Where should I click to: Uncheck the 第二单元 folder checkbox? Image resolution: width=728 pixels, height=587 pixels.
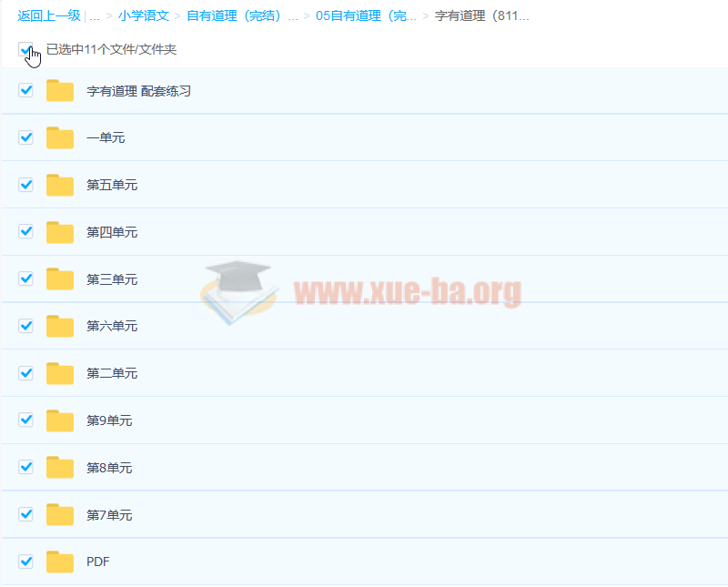26,373
